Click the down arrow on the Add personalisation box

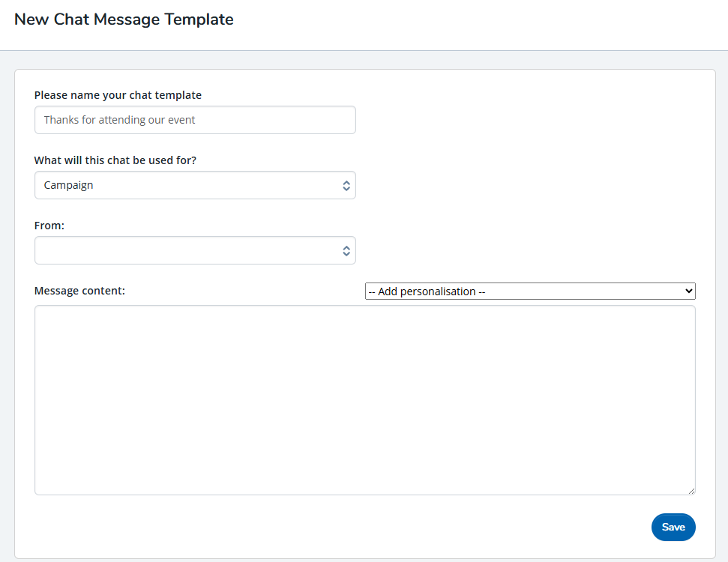pos(688,291)
